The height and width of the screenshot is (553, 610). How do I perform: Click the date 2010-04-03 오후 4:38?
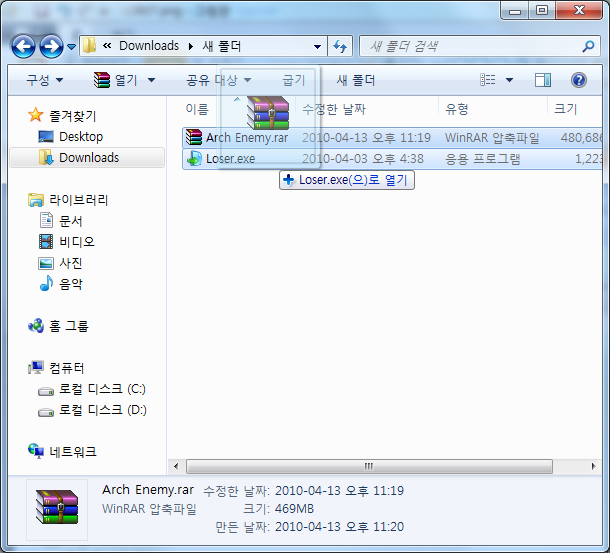(x=363, y=159)
